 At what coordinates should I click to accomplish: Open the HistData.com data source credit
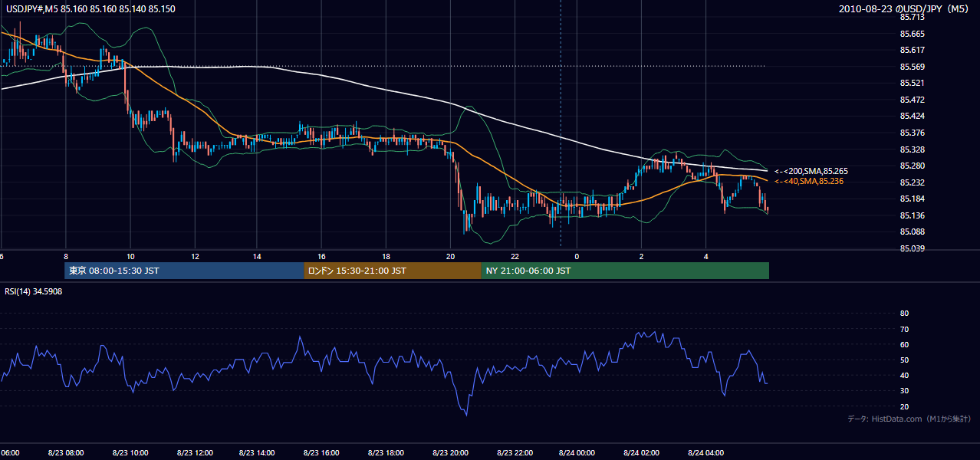(x=909, y=419)
